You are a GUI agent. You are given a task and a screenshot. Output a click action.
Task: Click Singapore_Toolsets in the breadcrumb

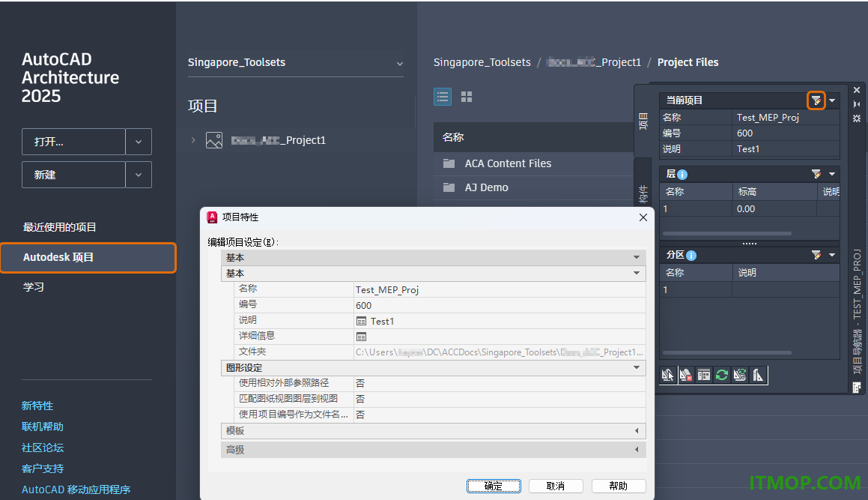(482, 62)
